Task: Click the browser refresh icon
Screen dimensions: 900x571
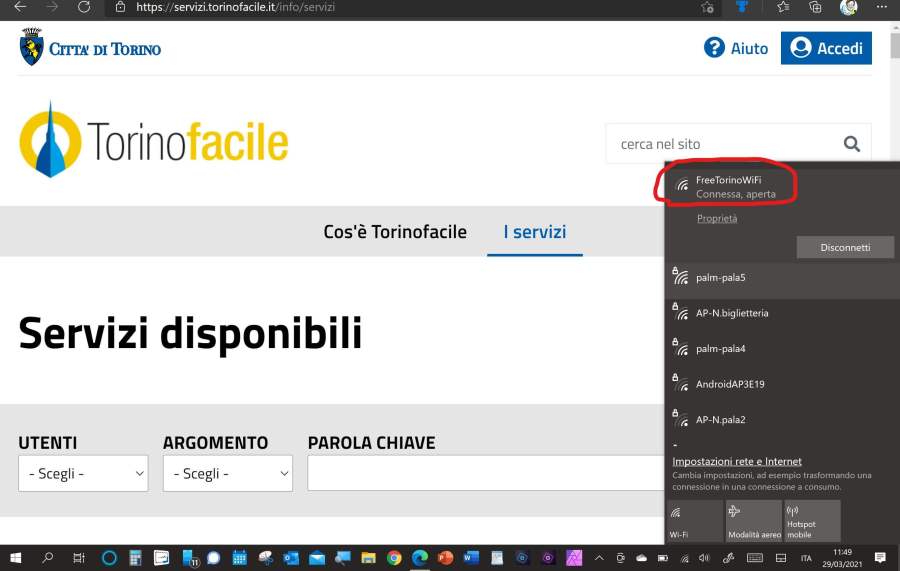Action: (84, 7)
